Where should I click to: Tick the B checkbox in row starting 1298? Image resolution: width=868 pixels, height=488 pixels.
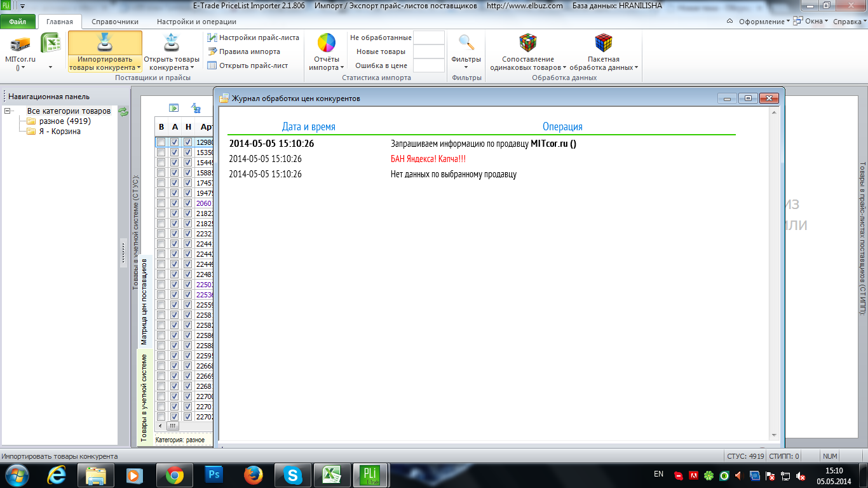point(161,143)
